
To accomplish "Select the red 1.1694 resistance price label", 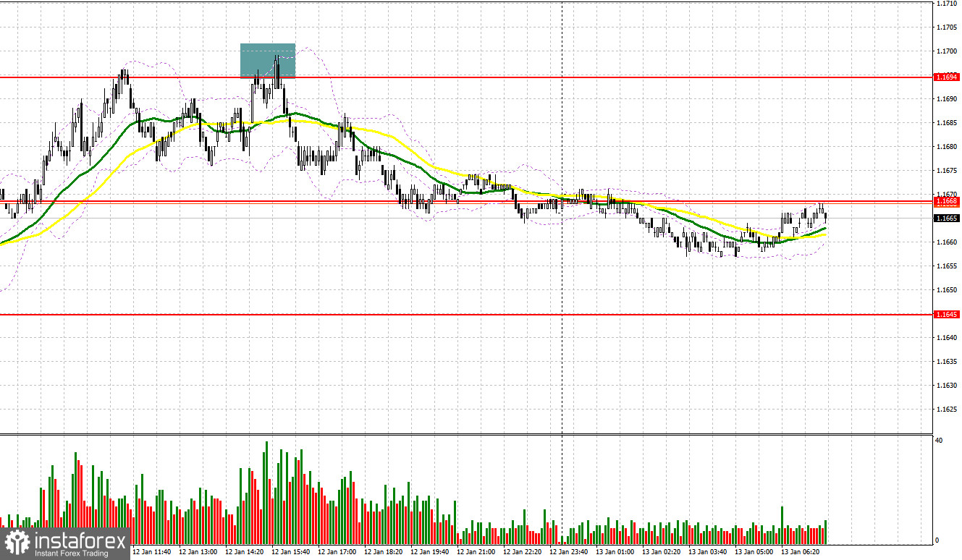I will coord(947,75).
